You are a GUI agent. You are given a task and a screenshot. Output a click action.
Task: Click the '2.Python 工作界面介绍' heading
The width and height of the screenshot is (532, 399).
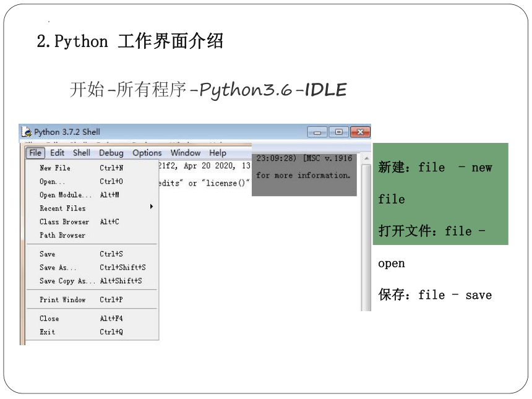click(130, 41)
